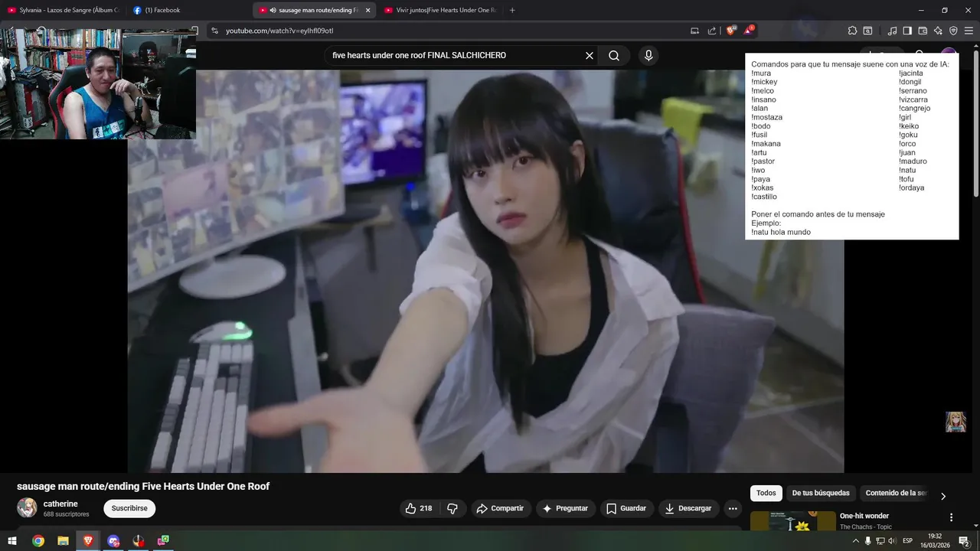Open the One-hit wonder video title
The image size is (980, 551).
(864, 516)
